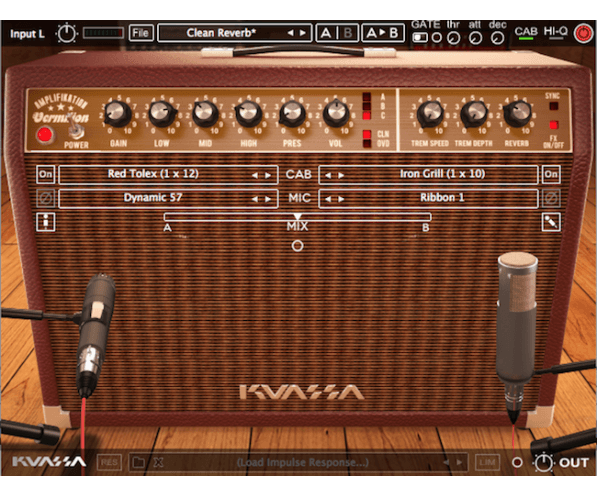Open Red Tolex (1 x 12) cabinet dropdown
This screenshot has height=497, width=597.
(168, 174)
